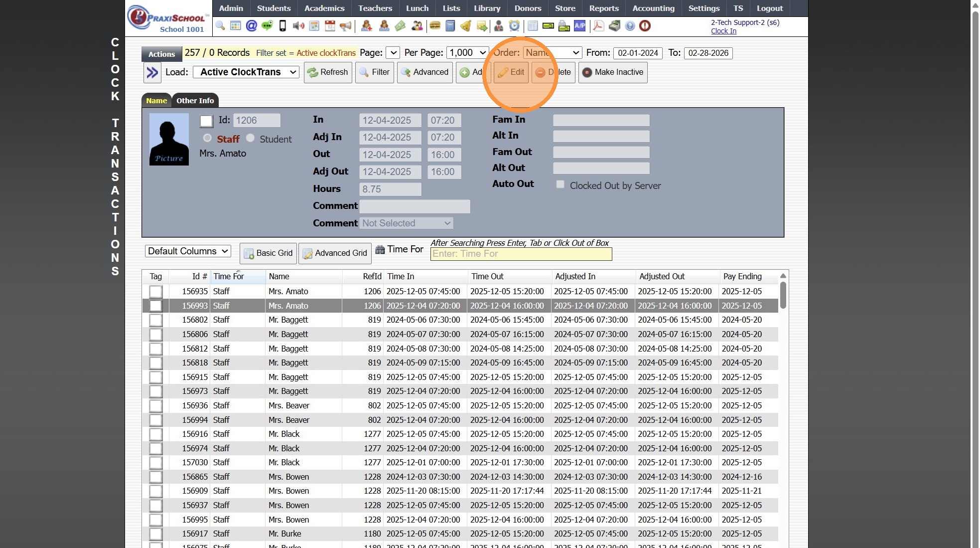Click the PDF document icon
980x548 pixels.
[598, 26]
